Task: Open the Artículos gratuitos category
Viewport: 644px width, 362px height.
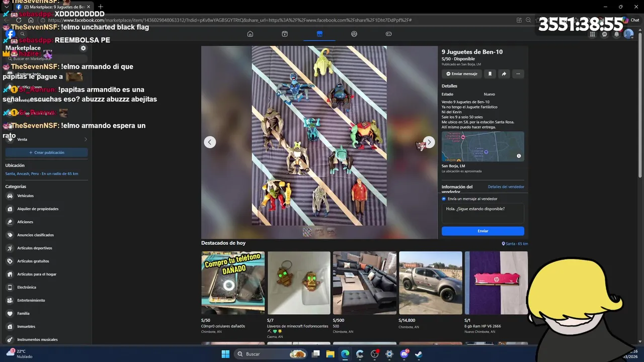Action: click(46, 261)
